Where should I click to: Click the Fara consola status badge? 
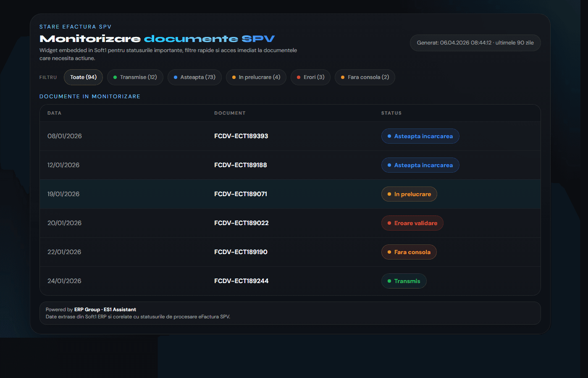(409, 252)
